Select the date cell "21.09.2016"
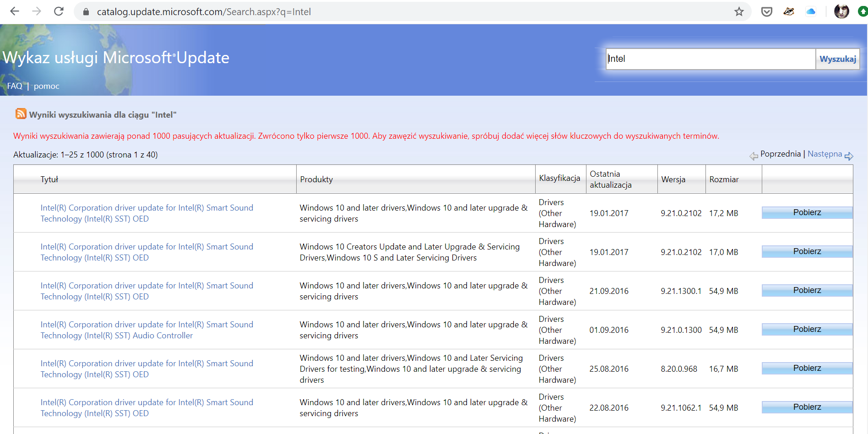 609,291
